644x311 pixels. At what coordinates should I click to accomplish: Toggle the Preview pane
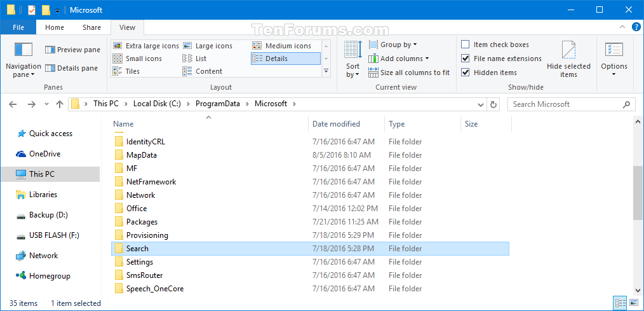coord(72,50)
